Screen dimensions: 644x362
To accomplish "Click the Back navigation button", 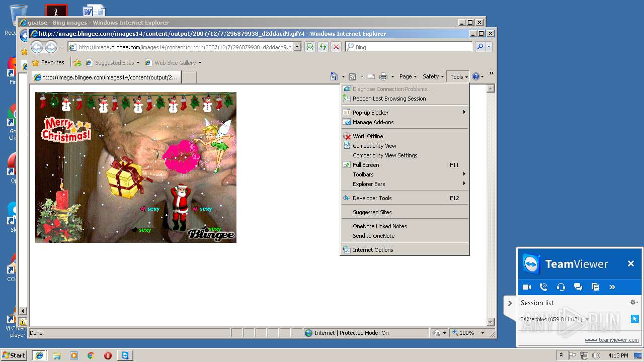I will [37, 47].
